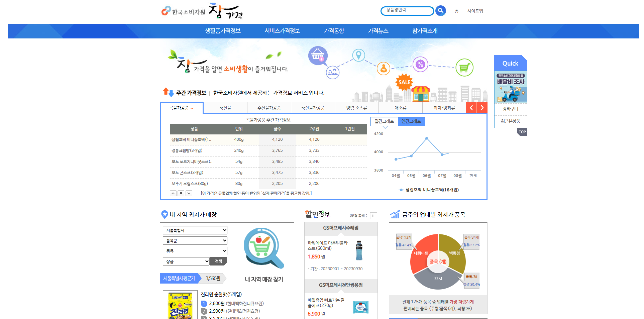The image size is (644, 319).
Task: Click the 파워에이드 마운틴블라스트 product name
Action: [x=328, y=245]
